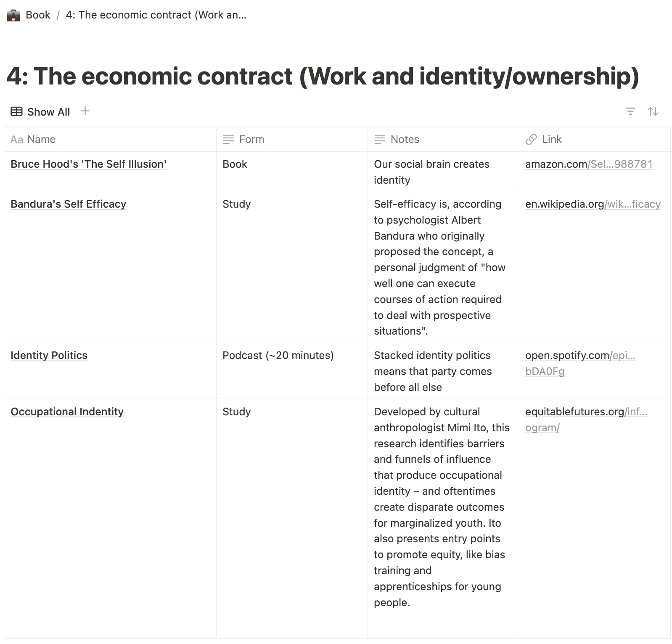Select the Show All view tab

point(48,112)
